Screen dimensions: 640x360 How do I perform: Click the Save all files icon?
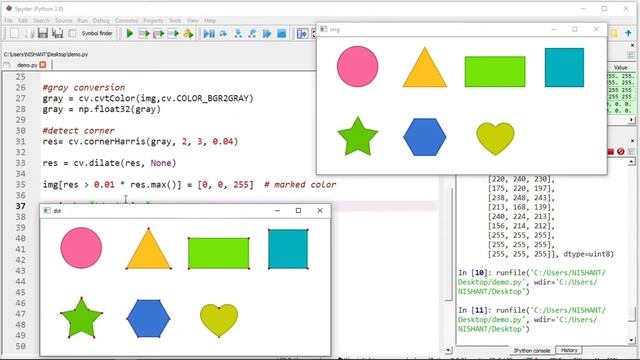(x=58, y=33)
